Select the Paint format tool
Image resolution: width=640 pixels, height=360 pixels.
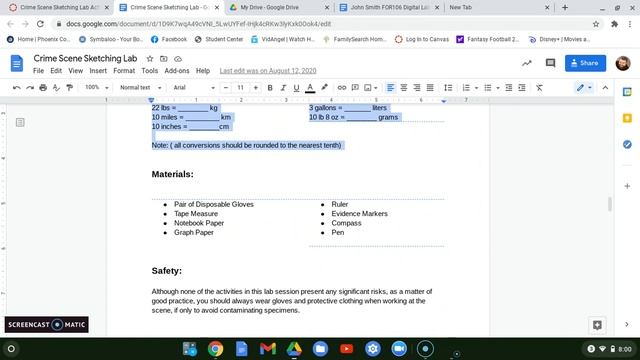(x=69, y=88)
